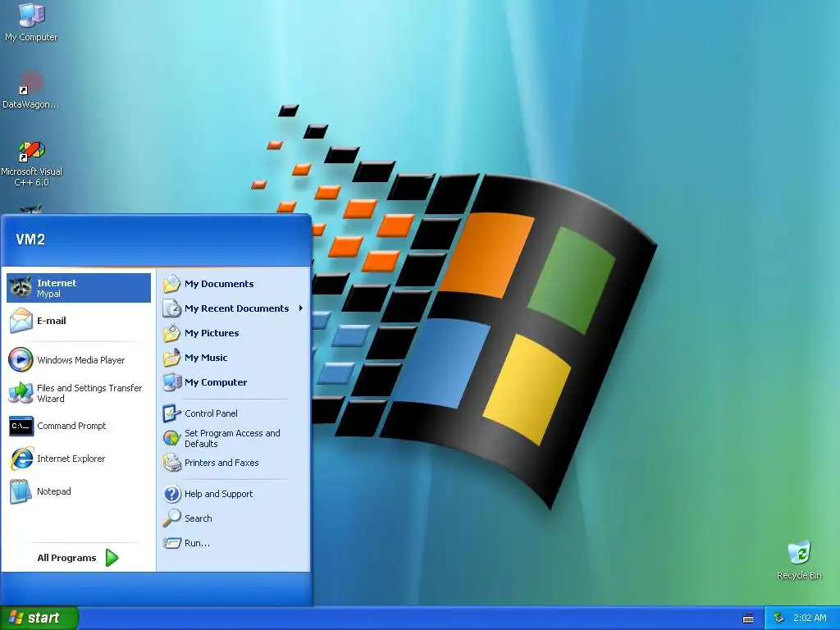Open Control Panel
The height and width of the screenshot is (630, 840).
(234, 413)
